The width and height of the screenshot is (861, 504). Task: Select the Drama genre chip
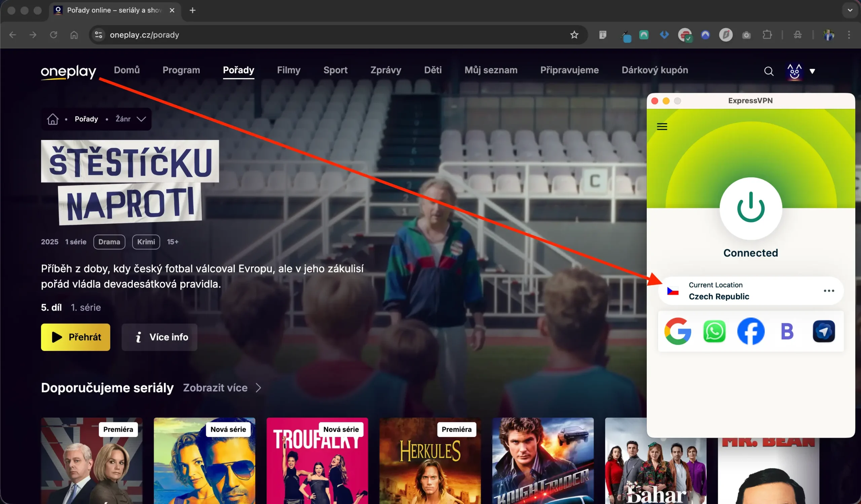point(109,242)
